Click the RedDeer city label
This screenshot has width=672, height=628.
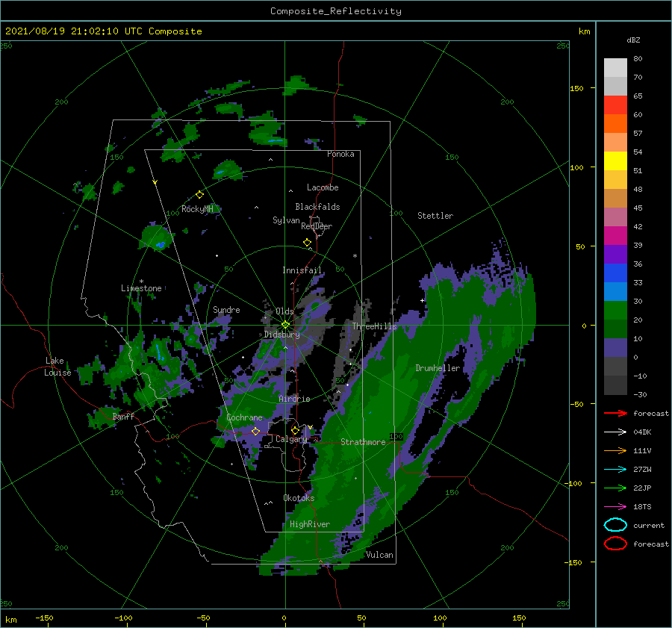(317, 226)
